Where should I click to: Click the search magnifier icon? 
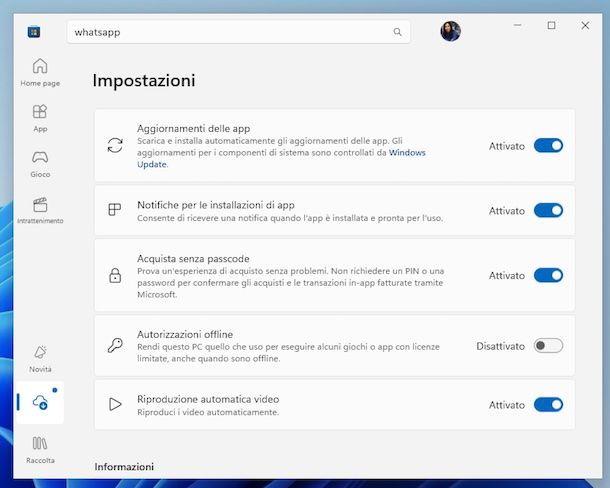click(x=397, y=32)
